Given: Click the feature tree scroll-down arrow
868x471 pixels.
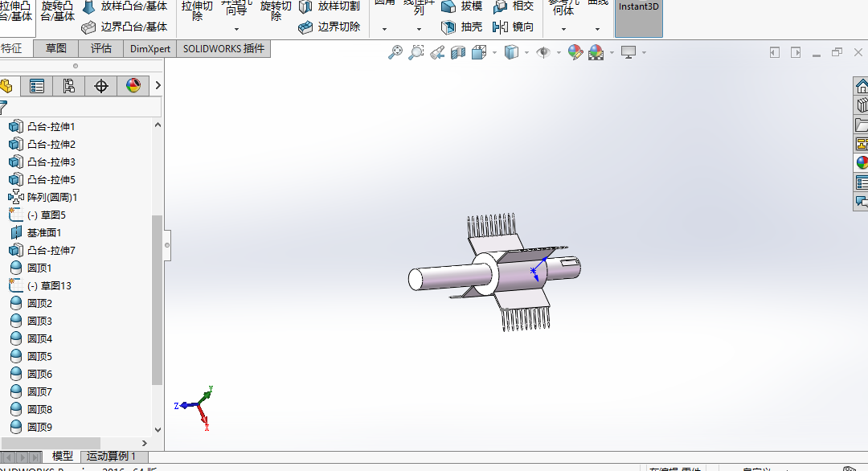Looking at the screenshot, I should [158, 429].
